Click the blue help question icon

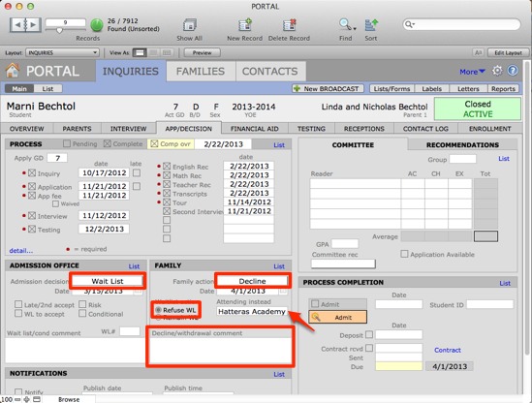[513, 71]
